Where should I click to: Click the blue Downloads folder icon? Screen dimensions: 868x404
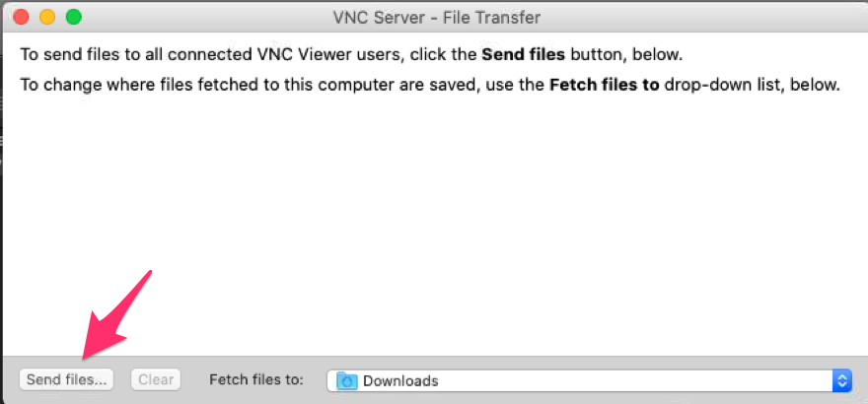[347, 380]
